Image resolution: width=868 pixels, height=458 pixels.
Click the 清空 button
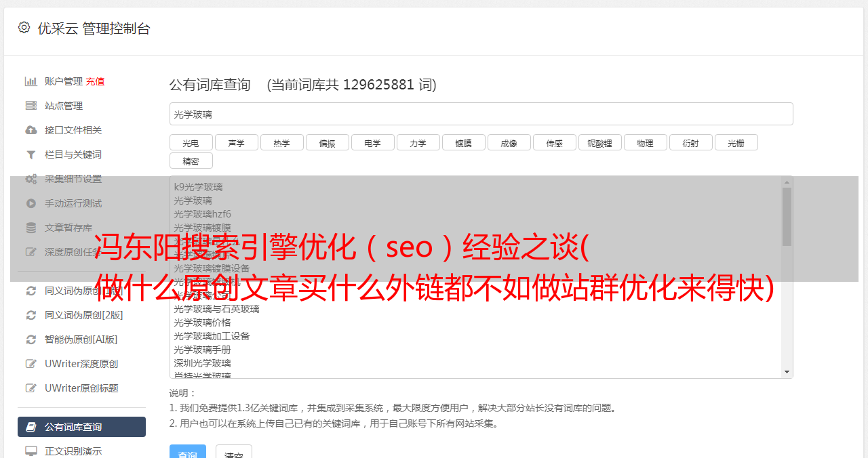[x=234, y=454]
